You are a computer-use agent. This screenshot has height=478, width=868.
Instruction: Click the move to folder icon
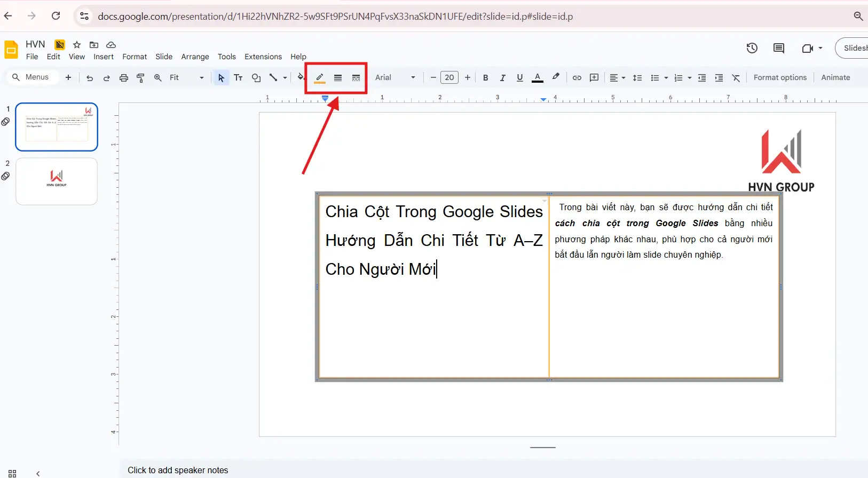pyautogui.click(x=94, y=45)
